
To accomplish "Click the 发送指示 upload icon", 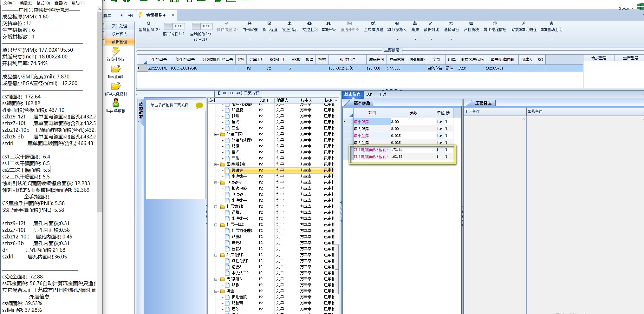I will click(289, 23).
